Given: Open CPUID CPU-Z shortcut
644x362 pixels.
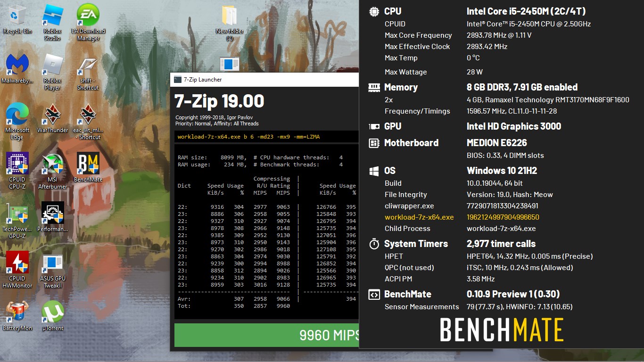Looking at the screenshot, I should [x=17, y=171].
